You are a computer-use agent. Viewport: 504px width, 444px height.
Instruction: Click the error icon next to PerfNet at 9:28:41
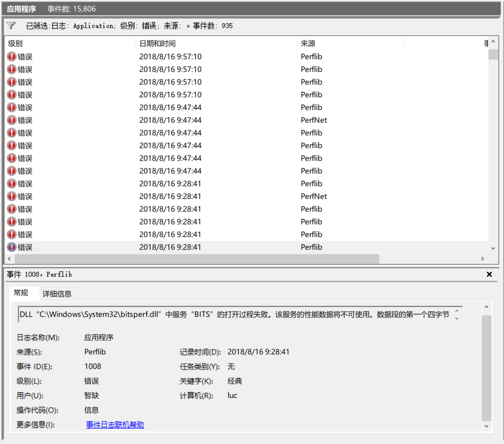(11, 196)
